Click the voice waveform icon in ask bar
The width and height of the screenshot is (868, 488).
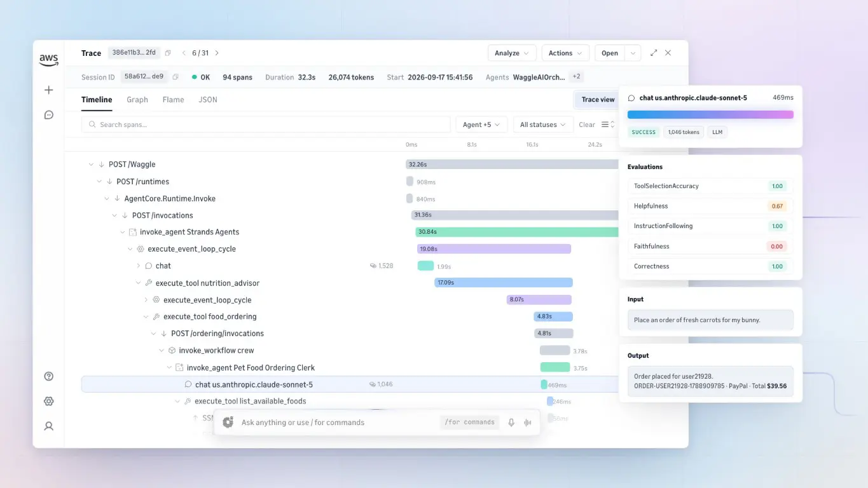[x=527, y=423]
